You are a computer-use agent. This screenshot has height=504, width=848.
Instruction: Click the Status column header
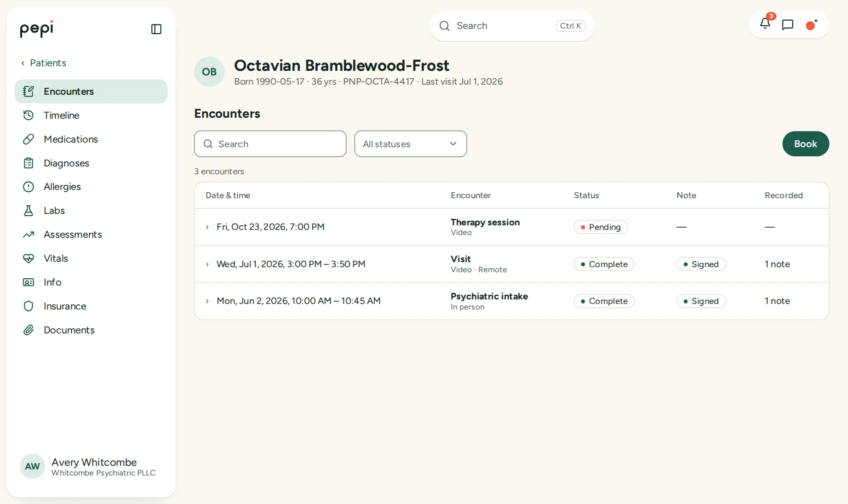(x=586, y=195)
